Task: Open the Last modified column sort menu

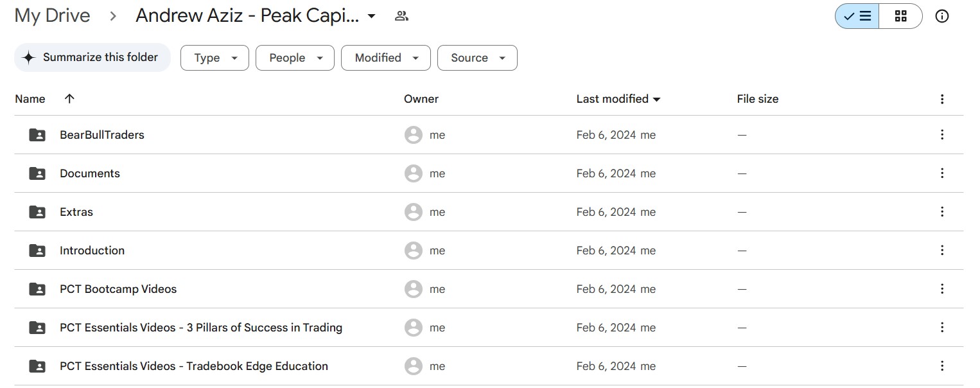Action: pos(618,99)
